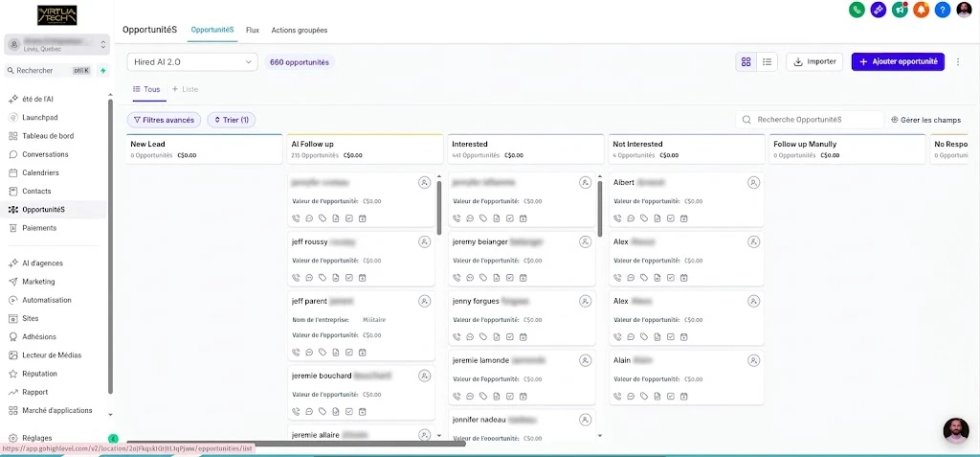Open the orange bell notifications icon
This screenshot has height=457, width=980.
pos(922,10)
